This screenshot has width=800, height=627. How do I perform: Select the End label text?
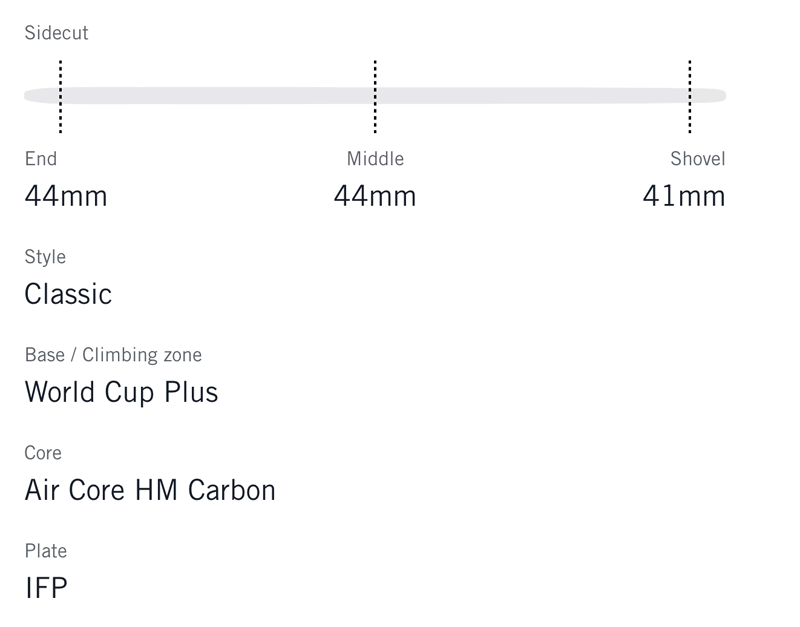coord(41,159)
